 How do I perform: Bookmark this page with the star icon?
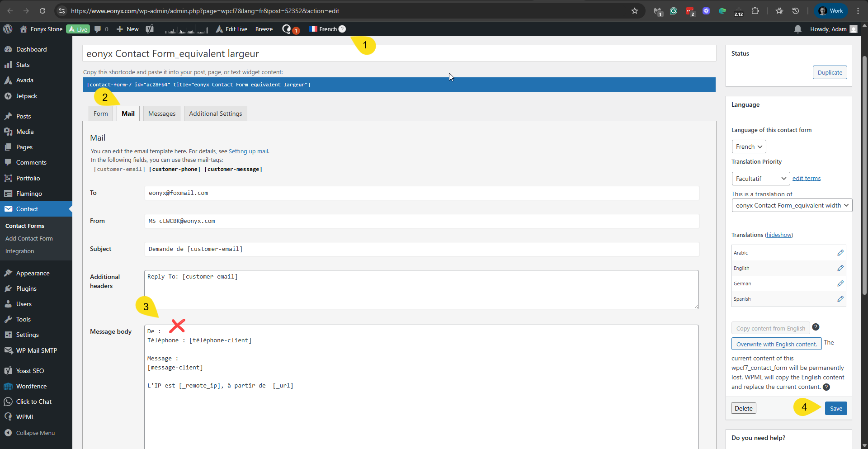(x=635, y=11)
